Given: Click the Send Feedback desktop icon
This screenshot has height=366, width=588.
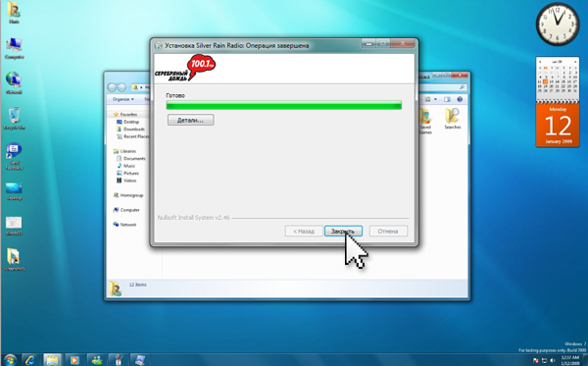Looking at the screenshot, I should pos(14,156).
